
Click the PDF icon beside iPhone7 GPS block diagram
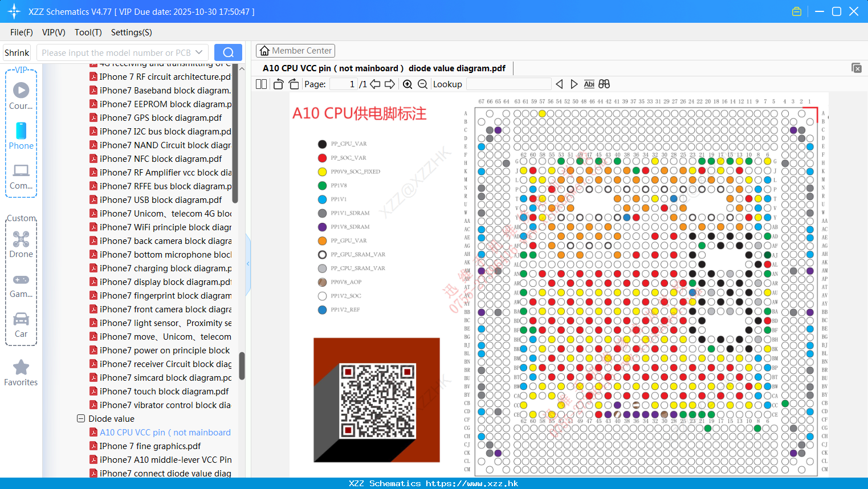click(x=93, y=118)
